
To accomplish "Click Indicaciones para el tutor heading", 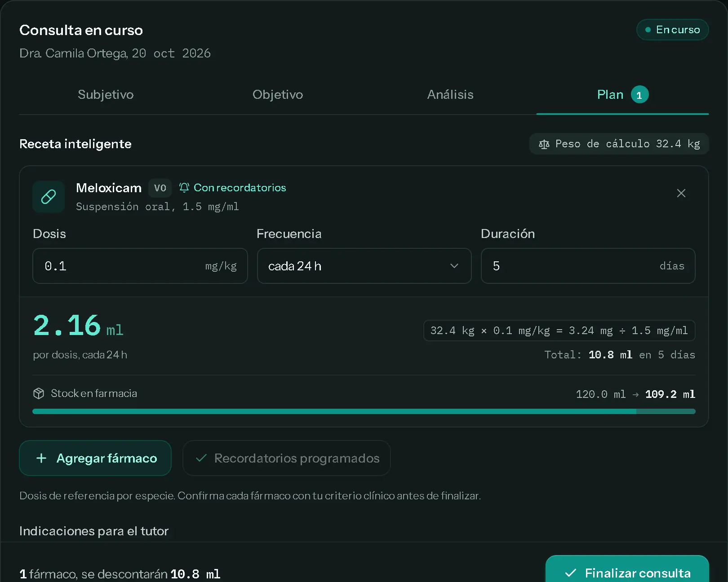I will click(94, 531).
